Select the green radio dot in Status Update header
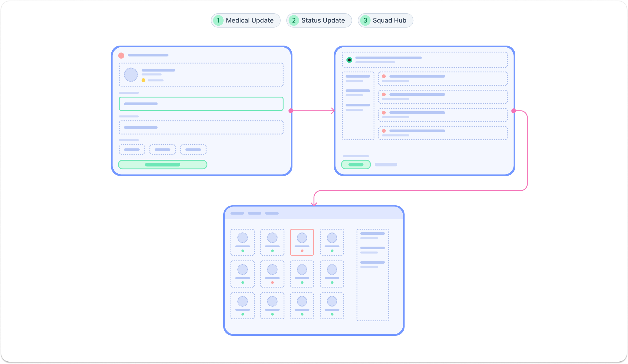The height and width of the screenshot is (364, 628). [349, 60]
